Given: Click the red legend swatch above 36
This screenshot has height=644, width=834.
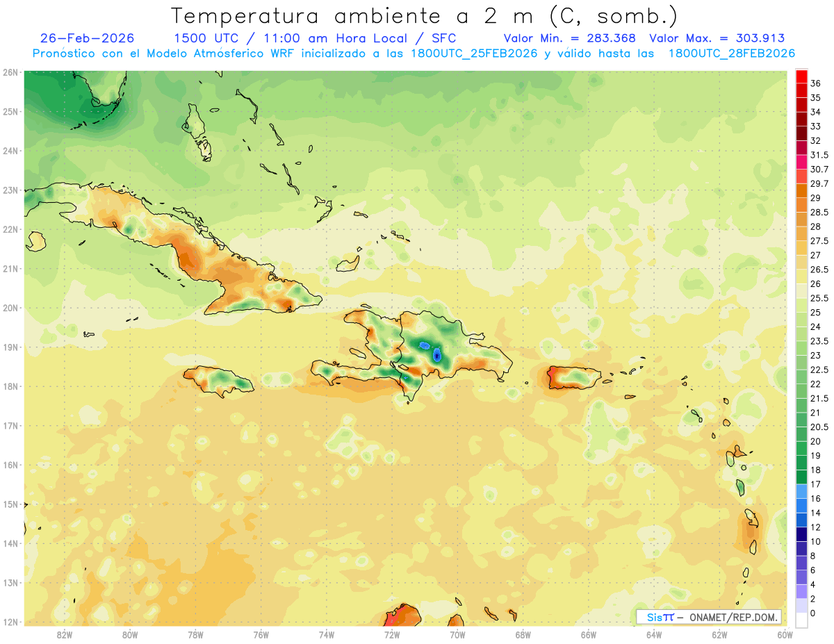Looking at the screenshot, I should pyautogui.click(x=801, y=76).
